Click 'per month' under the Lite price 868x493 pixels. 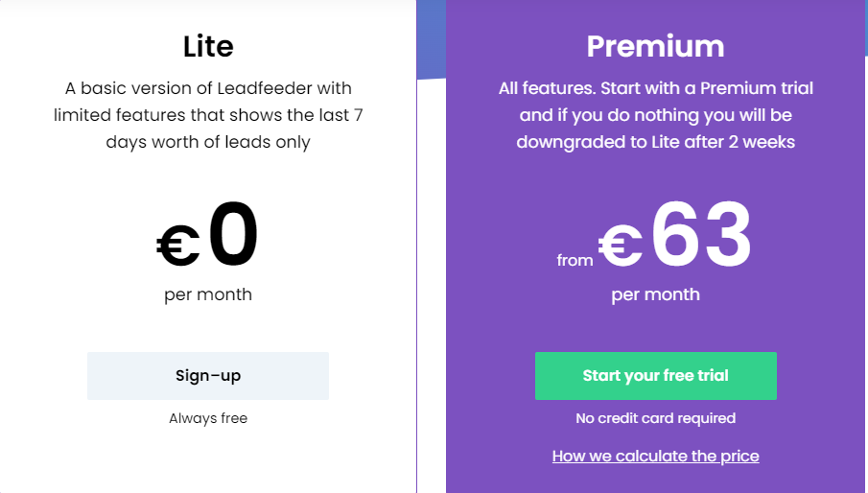[208, 294]
